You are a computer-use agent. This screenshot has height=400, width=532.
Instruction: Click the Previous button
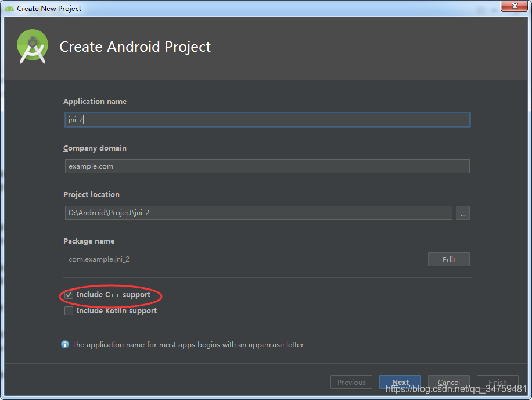[x=351, y=382]
